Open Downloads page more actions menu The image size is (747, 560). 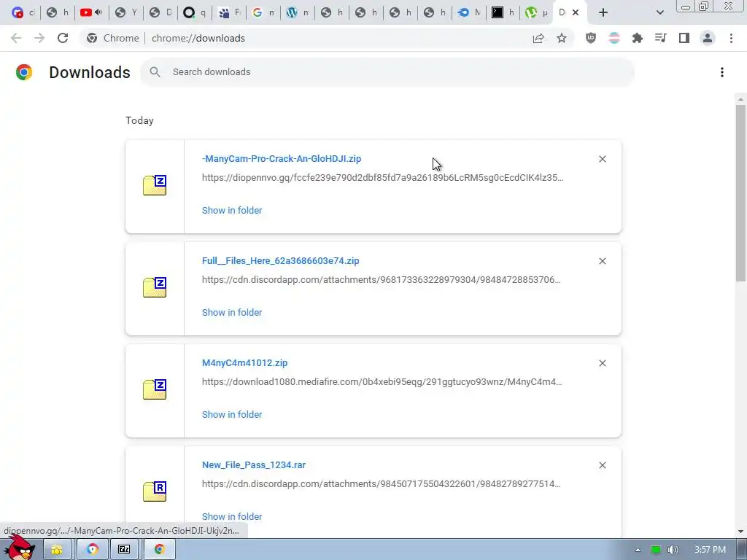[x=722, y=72]
